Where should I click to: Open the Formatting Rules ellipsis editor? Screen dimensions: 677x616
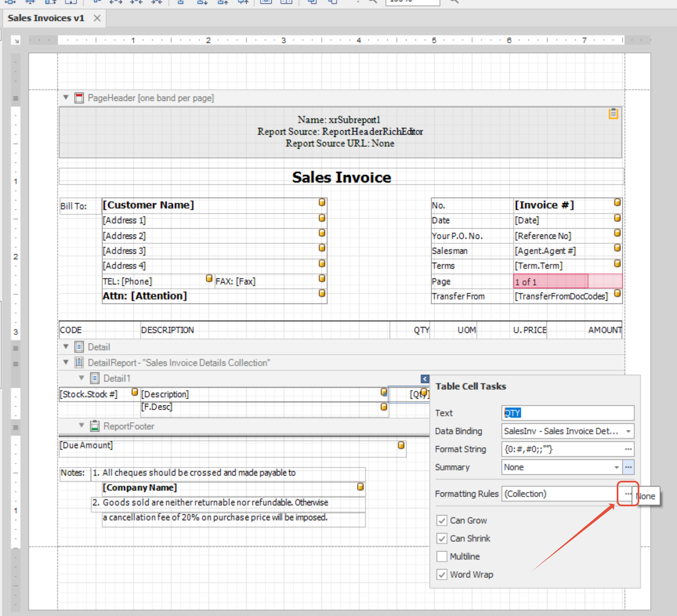[x=628, y=494]
